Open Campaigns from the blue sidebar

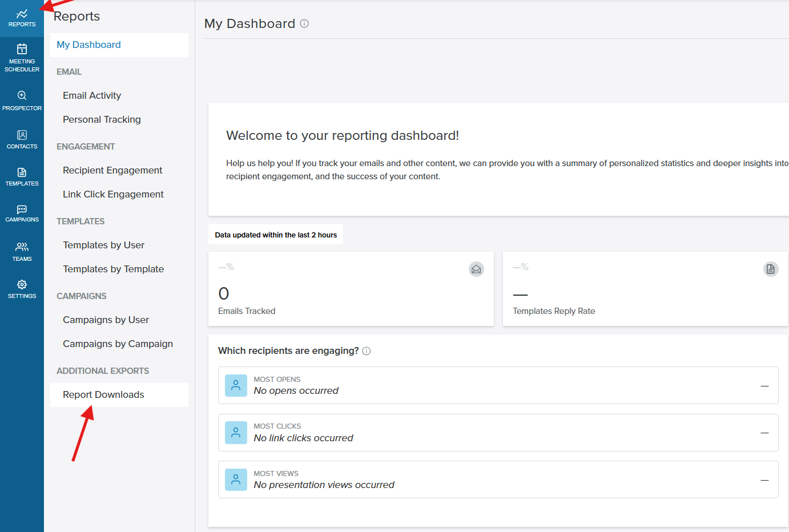point(22,213)
